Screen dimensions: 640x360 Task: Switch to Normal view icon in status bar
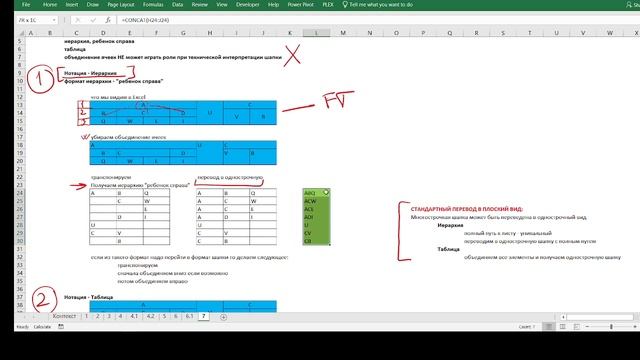(549, 327)
